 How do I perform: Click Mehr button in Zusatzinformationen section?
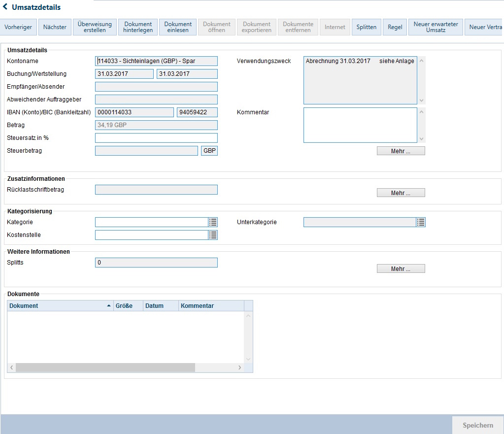click(401, 193)
